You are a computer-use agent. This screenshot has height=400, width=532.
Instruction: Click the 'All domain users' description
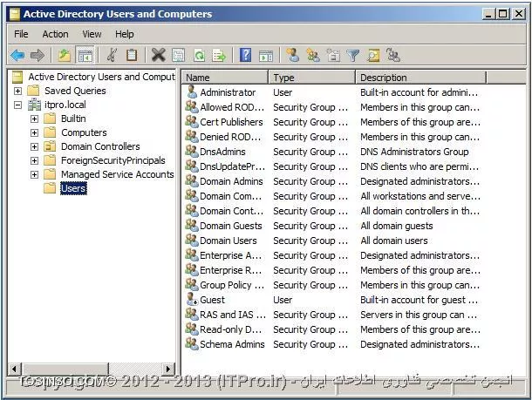pos(394,241)
